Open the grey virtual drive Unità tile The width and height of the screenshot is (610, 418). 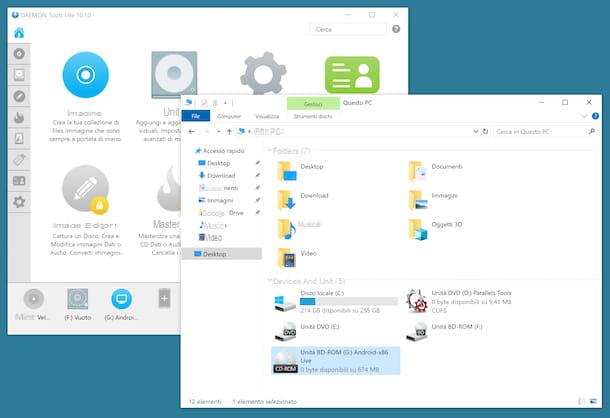click(x=174, y=74)
